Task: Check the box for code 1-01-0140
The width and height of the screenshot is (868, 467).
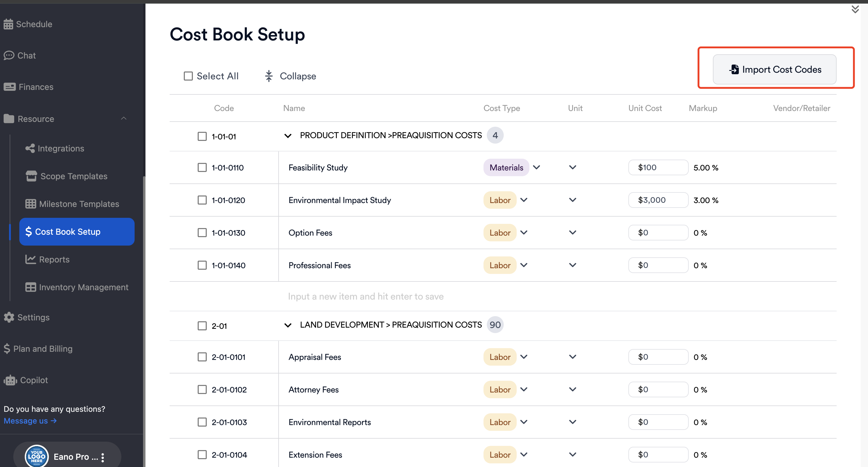Action: coord(202,265)
